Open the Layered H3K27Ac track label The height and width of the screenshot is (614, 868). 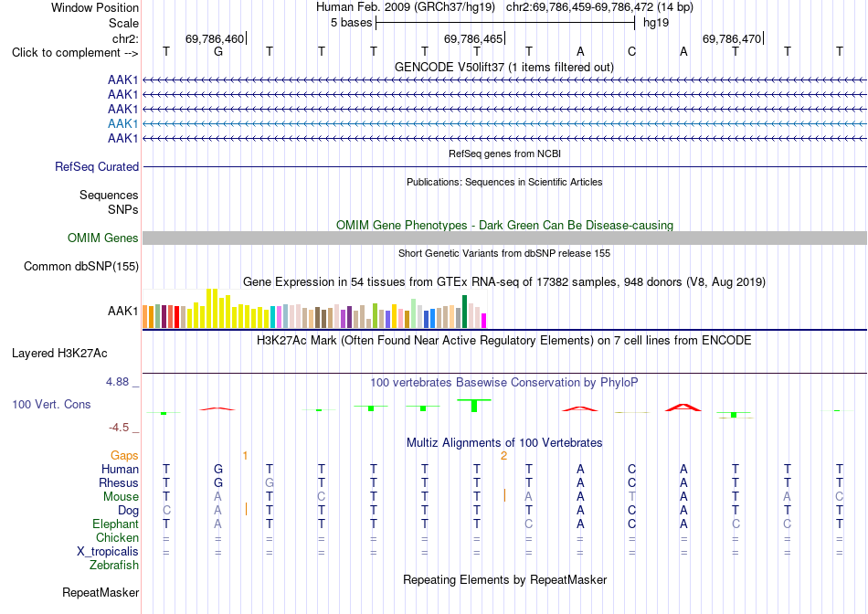click(x=59, y=354)
